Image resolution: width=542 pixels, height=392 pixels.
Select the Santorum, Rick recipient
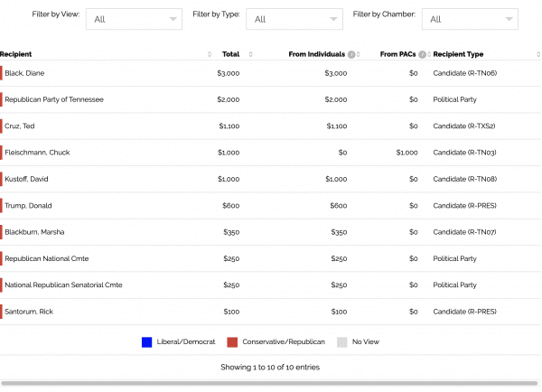click(x=29, y=312)
